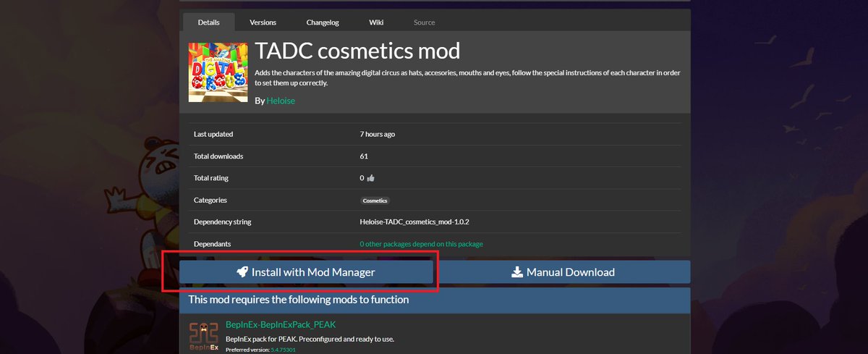Viewport: 868px width, 354px height.
Task: Click the 'Dependants' label
Action: click(213, 244)
